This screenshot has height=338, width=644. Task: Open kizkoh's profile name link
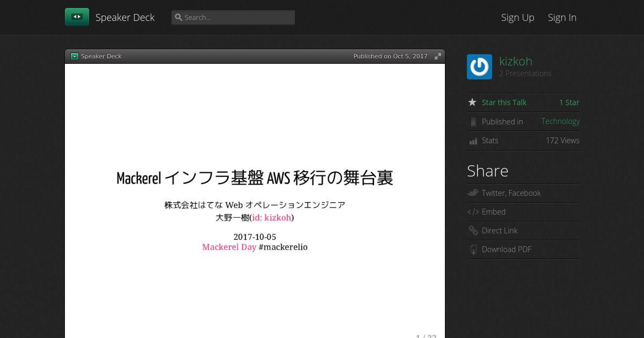(x=515, y=61)
